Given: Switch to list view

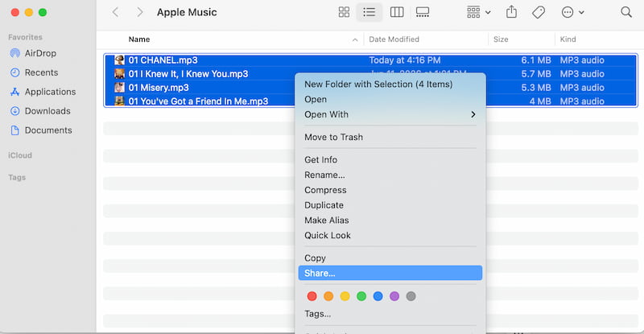Looking at the screenshot, I should 369,12.
